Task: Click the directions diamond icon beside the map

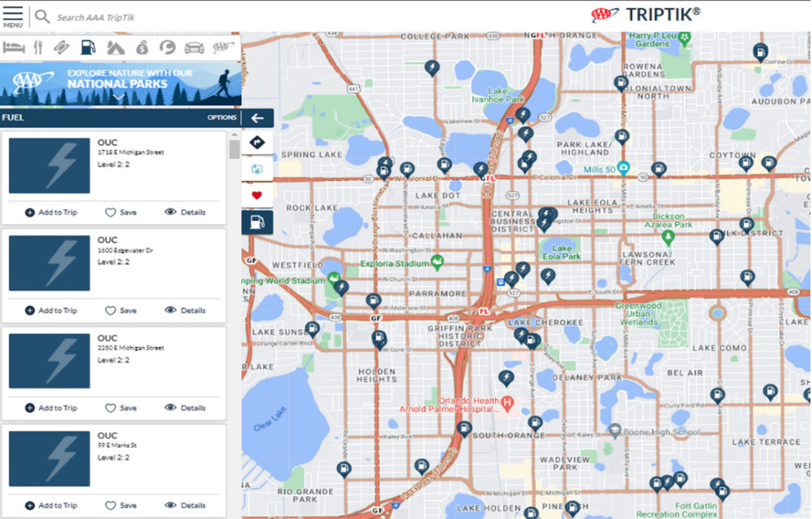Action: point(257,142)
